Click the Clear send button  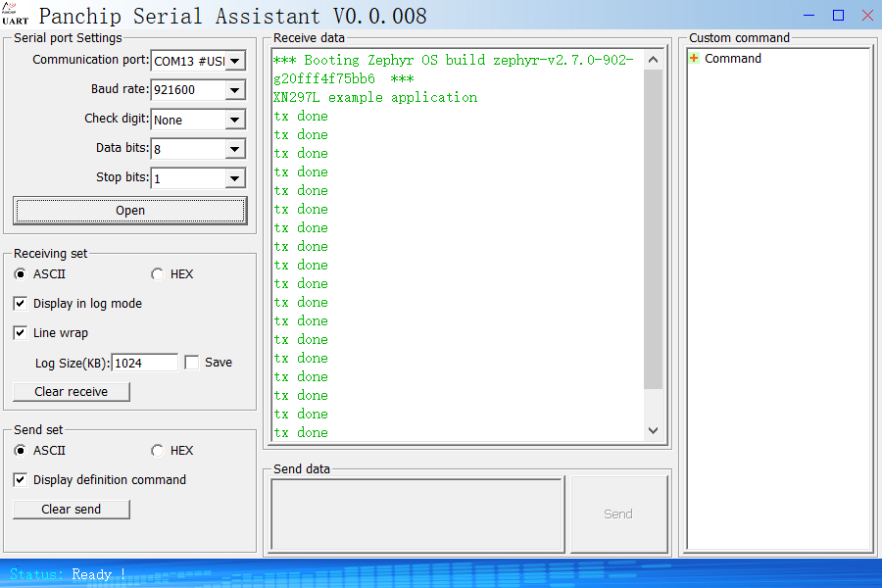point(72,510)
